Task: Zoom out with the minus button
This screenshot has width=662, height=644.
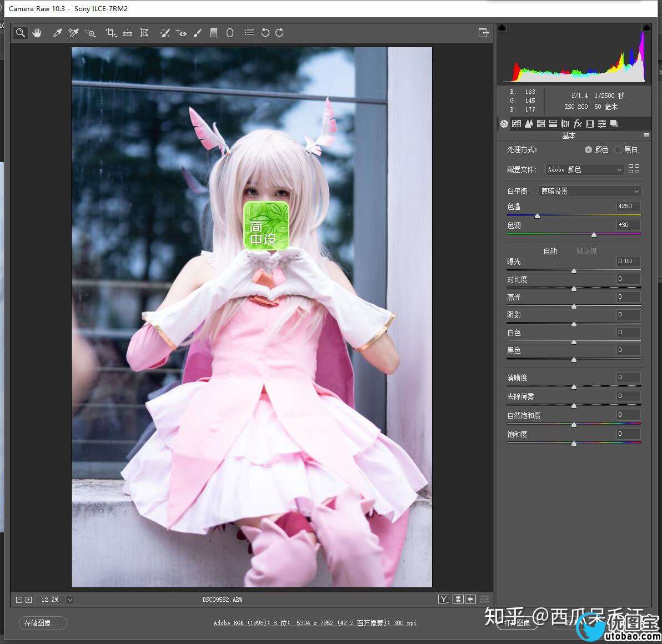Action: tap(19, 600)
